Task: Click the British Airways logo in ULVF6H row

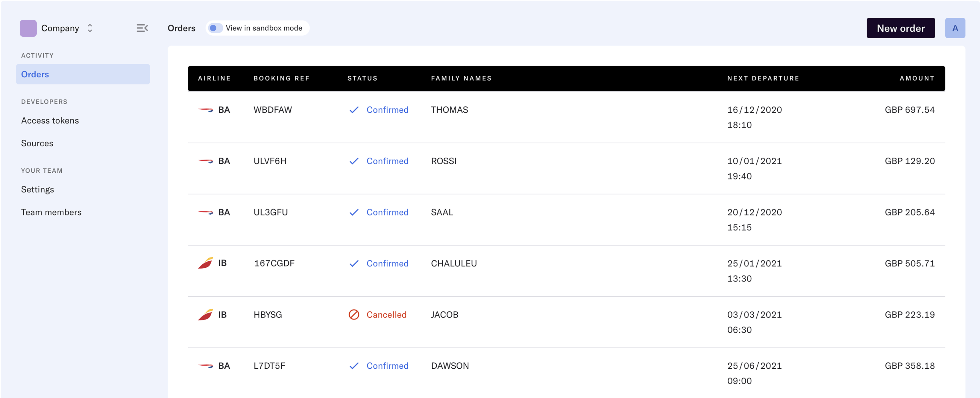Action: pyautogui.click(x=205, y=161)
